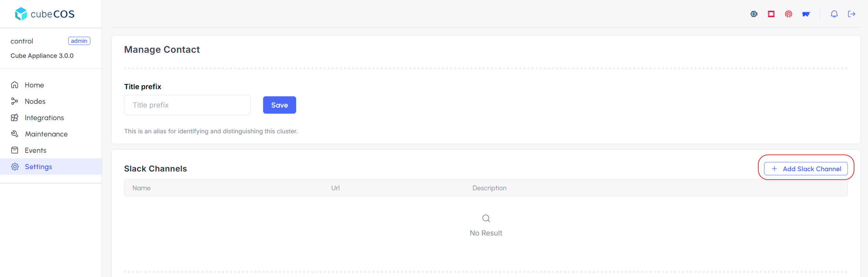Click the Name column header

pos(141,188)
